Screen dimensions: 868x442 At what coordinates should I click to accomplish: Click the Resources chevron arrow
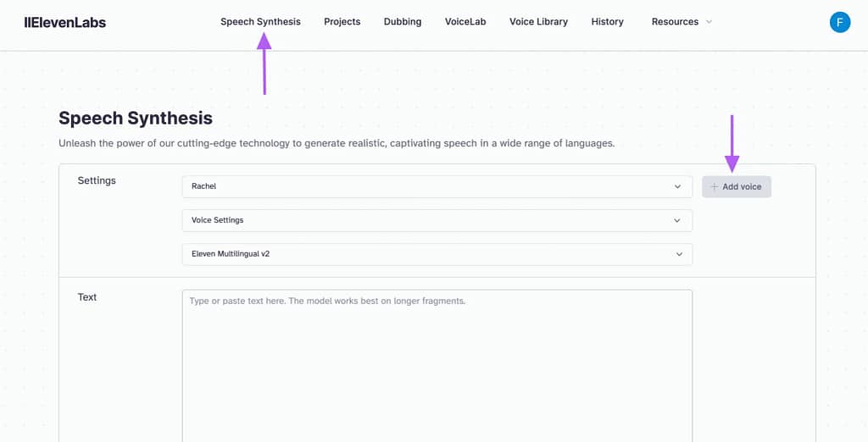[x=709, y=22]
